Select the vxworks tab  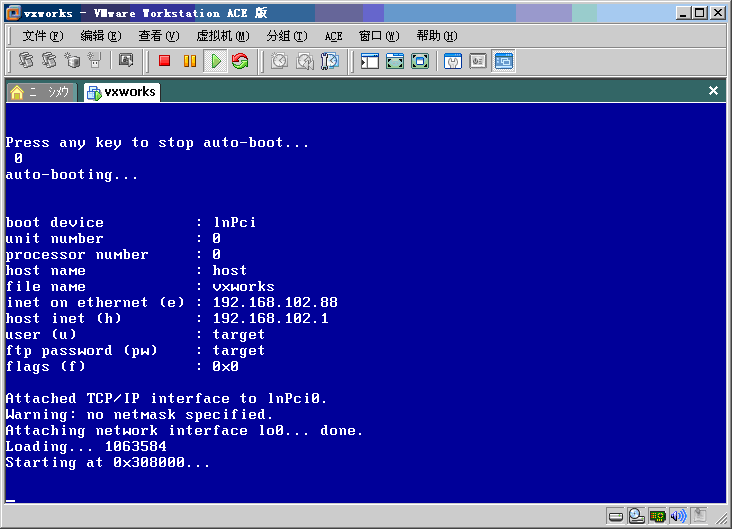click(x=122, y=92)
